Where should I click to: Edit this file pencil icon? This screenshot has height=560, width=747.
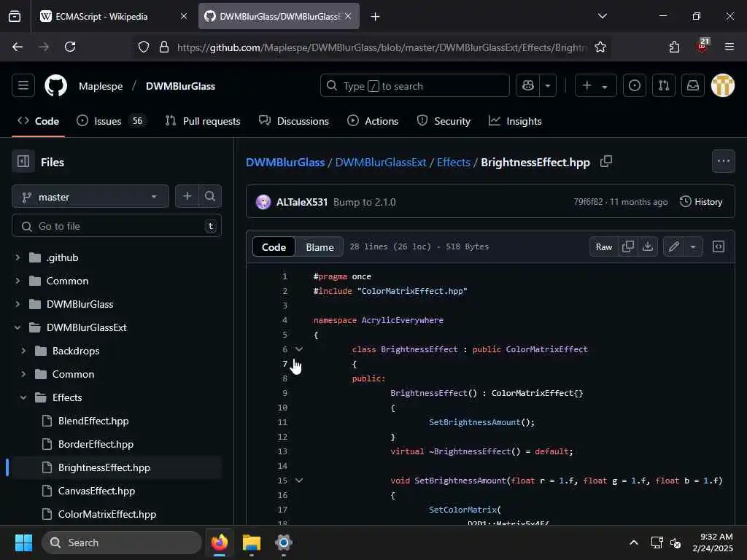[x=673, y=246]
